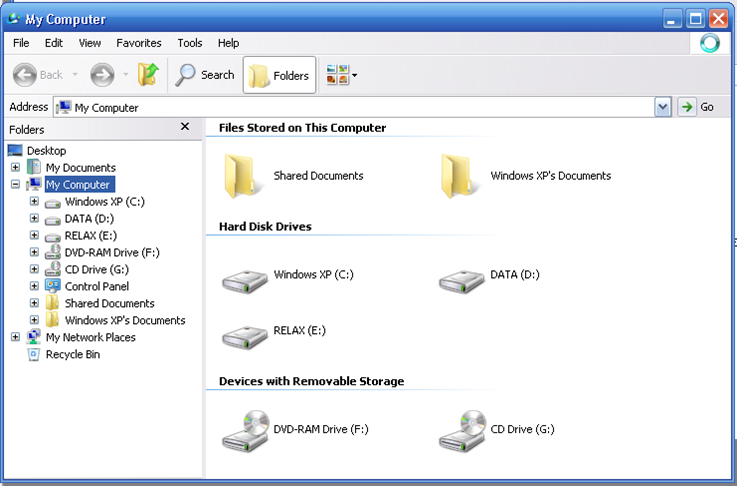Viewport: 737px width, 486px height.
Task: Expand My Documents tree node
Action: click(16, 167)
